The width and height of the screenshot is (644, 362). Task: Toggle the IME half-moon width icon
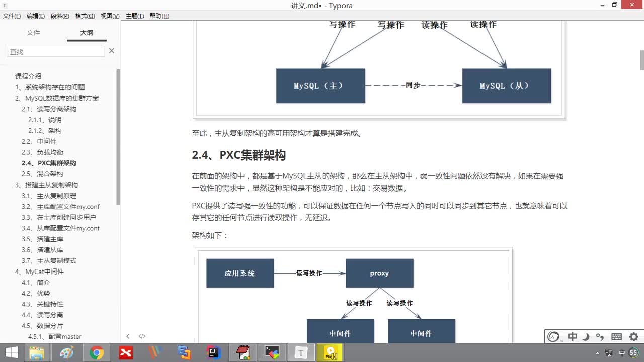tap(586, 337)
